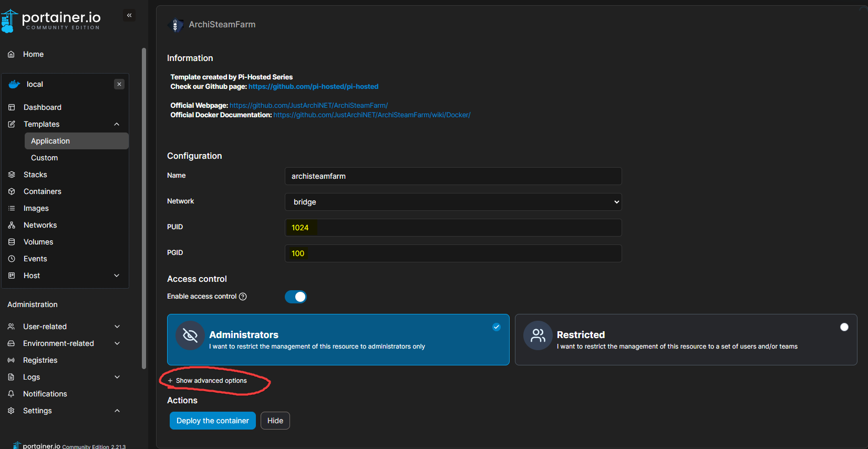Click the Stacks layers icon
This screenshot has height=449, width=868.
[12, 175]
